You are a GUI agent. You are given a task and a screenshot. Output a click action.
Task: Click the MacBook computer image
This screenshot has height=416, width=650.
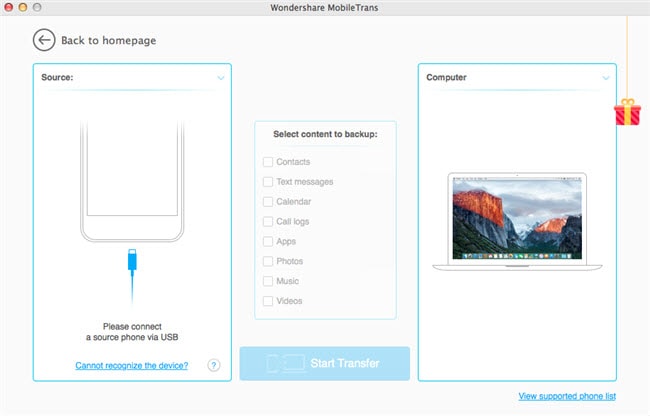(x=517, y=222)
